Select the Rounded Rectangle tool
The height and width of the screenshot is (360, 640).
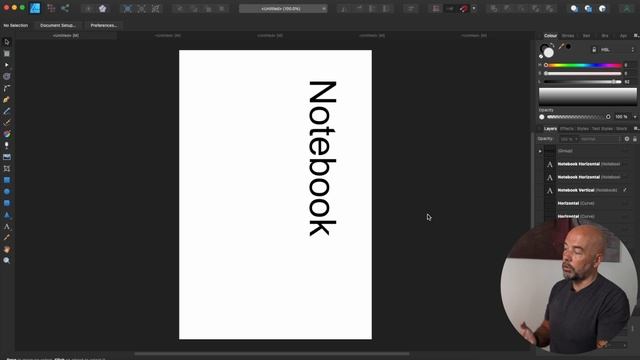coord(7,203)
